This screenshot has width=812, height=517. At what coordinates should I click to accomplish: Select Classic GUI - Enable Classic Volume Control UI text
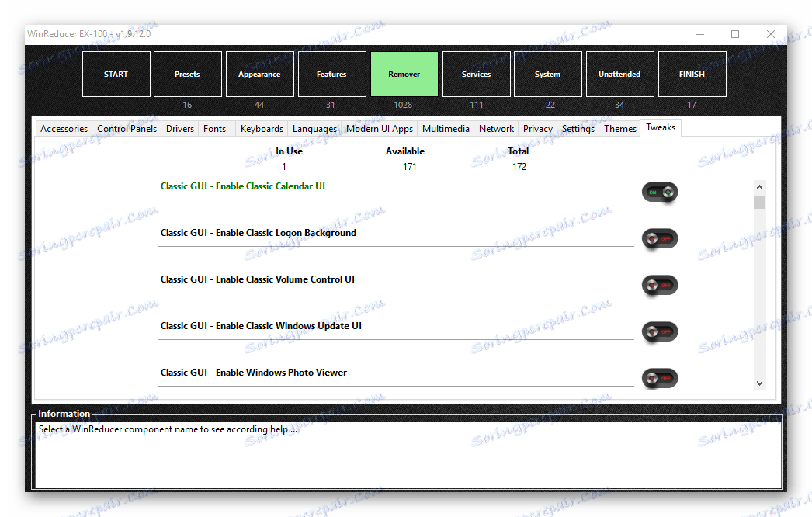[258, 279]
